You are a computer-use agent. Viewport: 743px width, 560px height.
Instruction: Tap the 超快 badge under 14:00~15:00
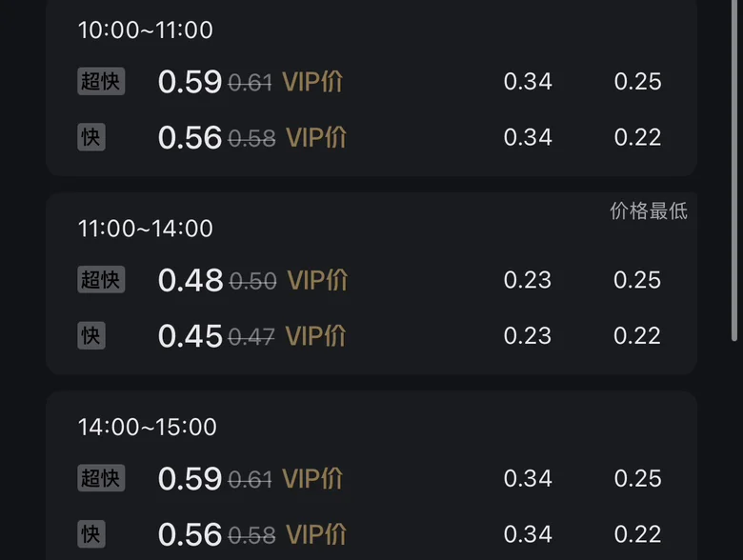pos(101,478)
